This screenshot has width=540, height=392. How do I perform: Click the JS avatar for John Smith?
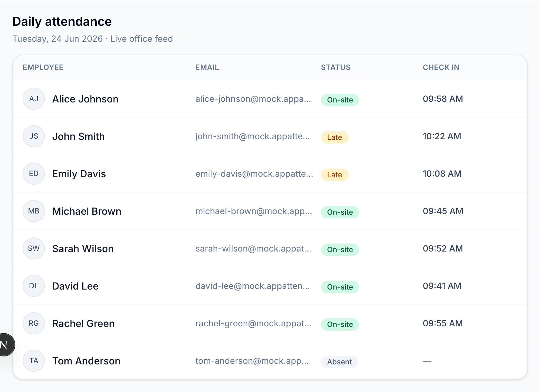click(34, 136)
